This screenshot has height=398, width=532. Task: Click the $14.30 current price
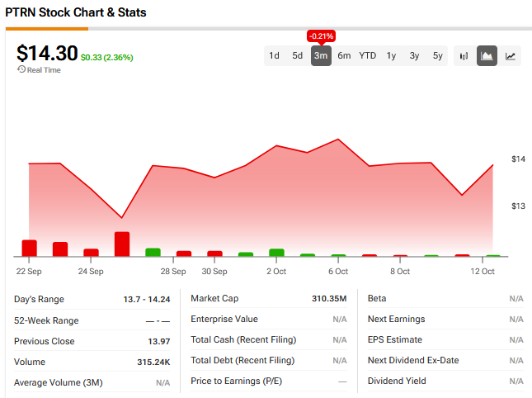pyautogui.click(x=46, y=52)
